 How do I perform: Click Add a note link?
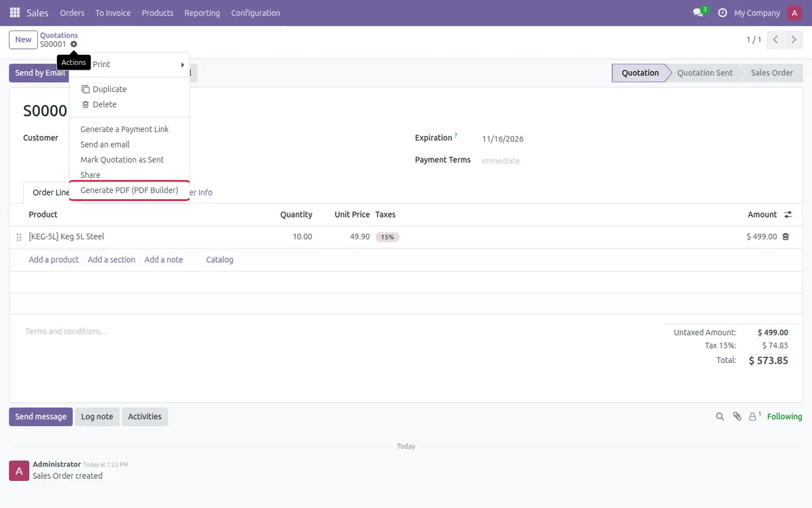pos(164,259)
